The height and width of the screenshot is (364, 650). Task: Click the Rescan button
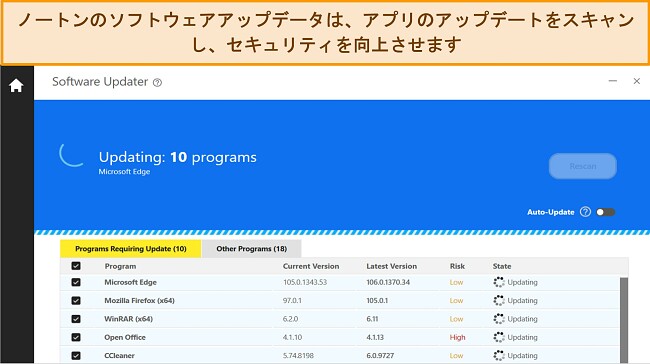click(583, 166)
